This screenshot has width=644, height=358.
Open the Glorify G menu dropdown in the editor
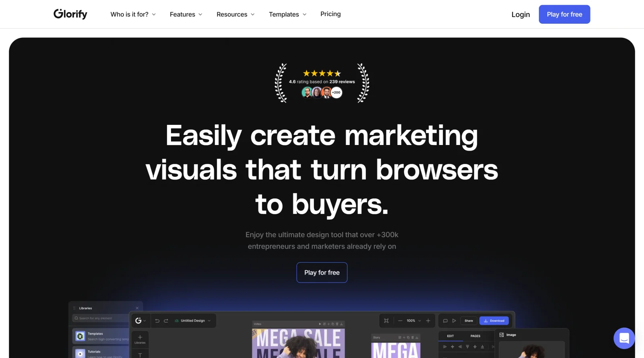click(x=140, y=321)
